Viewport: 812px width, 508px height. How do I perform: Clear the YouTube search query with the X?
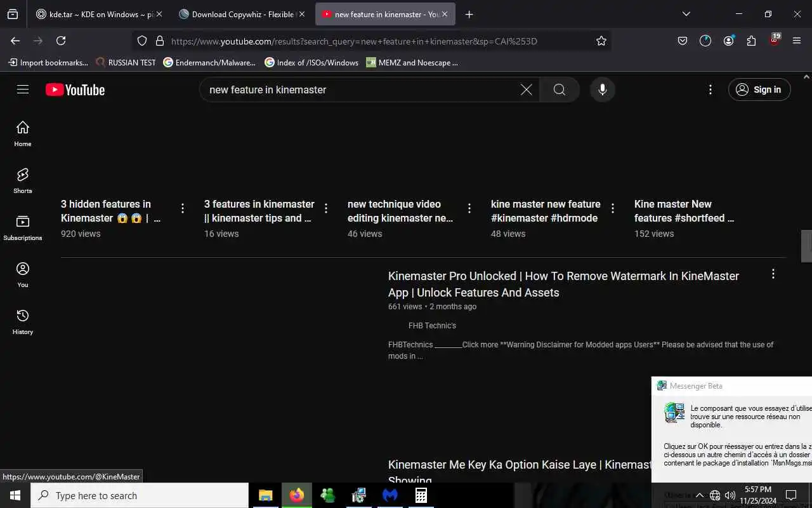click(527, 90)
